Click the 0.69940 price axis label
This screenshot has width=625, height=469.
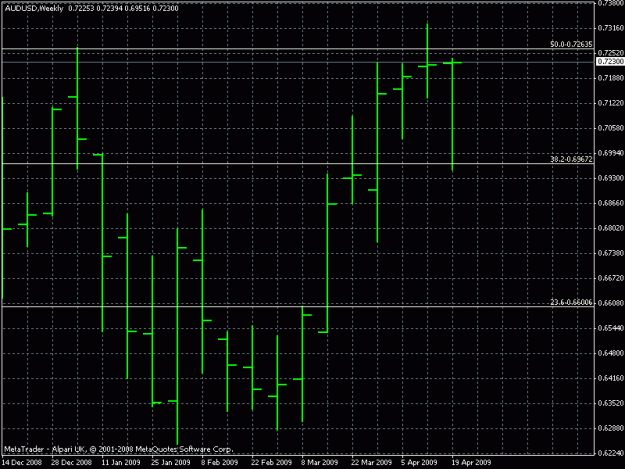pyautogui.click(x=610, y=153)
